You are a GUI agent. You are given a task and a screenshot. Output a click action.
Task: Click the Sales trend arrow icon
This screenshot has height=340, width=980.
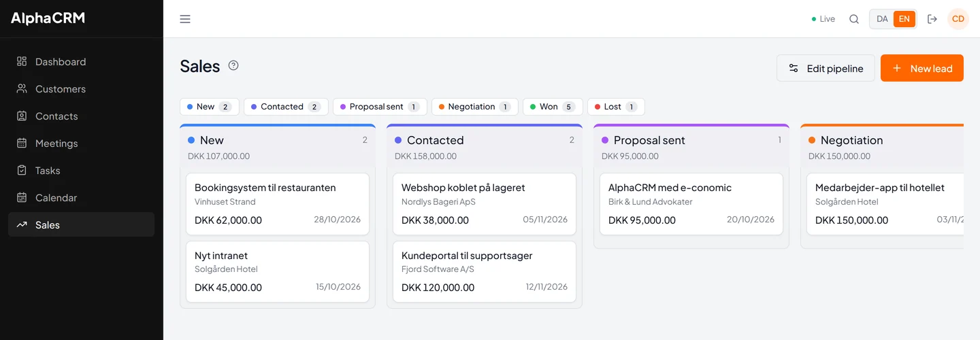[x=22, y=224]
